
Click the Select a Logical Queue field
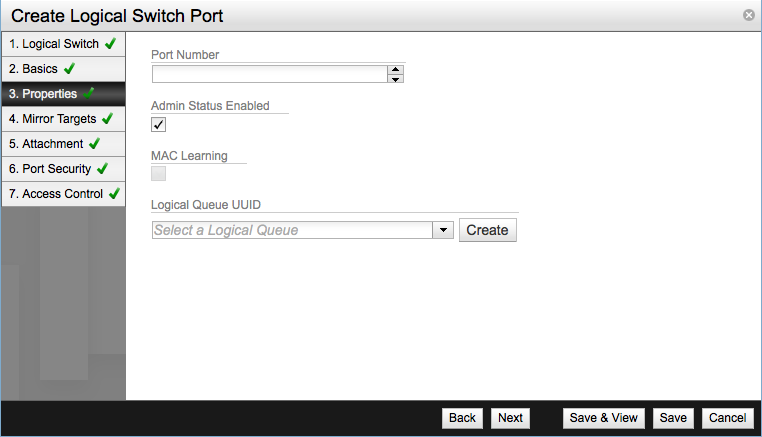(292, 230)
